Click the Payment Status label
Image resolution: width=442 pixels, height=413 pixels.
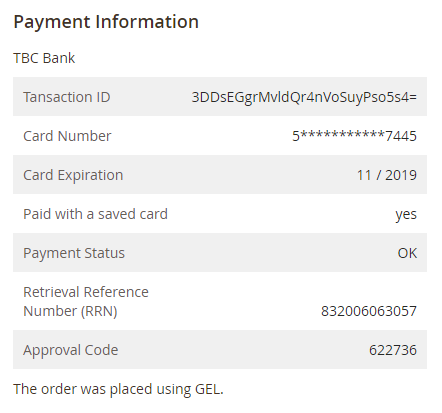pyautogui.click(x=74, y=253)
